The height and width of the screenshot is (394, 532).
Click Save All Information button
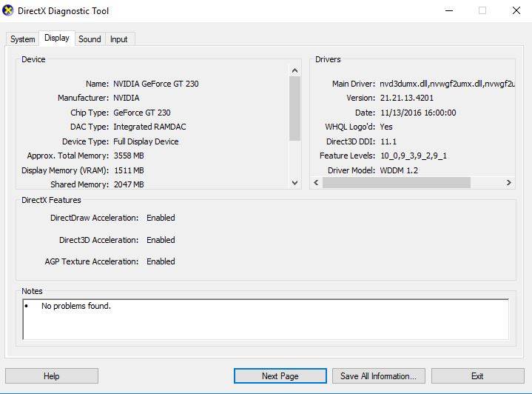point(379,376)
